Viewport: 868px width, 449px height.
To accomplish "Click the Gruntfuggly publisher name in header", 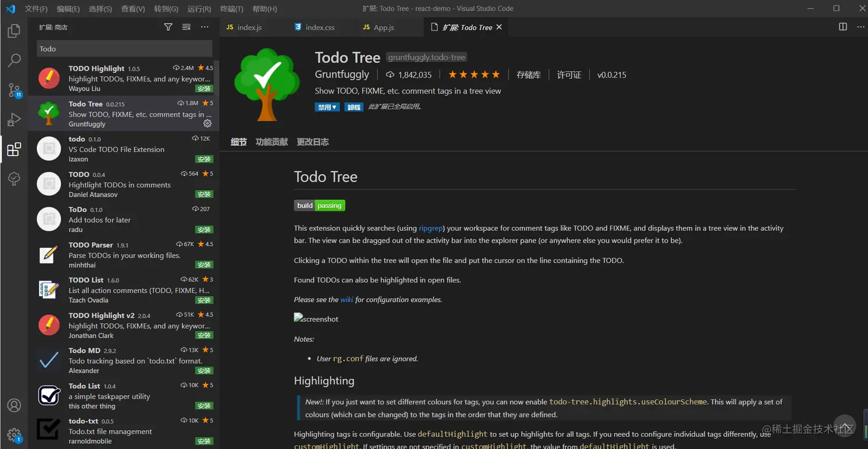I will [x=342, y=75].
